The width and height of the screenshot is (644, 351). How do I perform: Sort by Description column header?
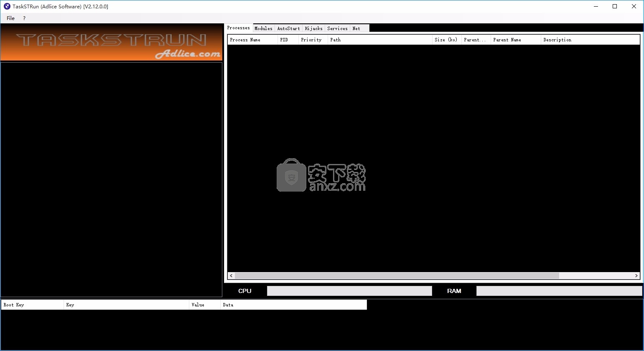click(590, 40)
